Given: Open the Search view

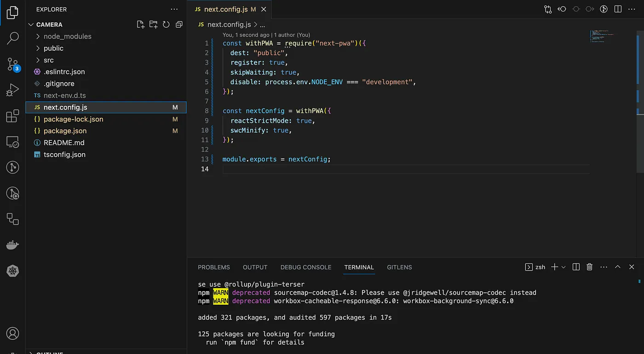Looking at the screenshot, I should coord(12,38).
